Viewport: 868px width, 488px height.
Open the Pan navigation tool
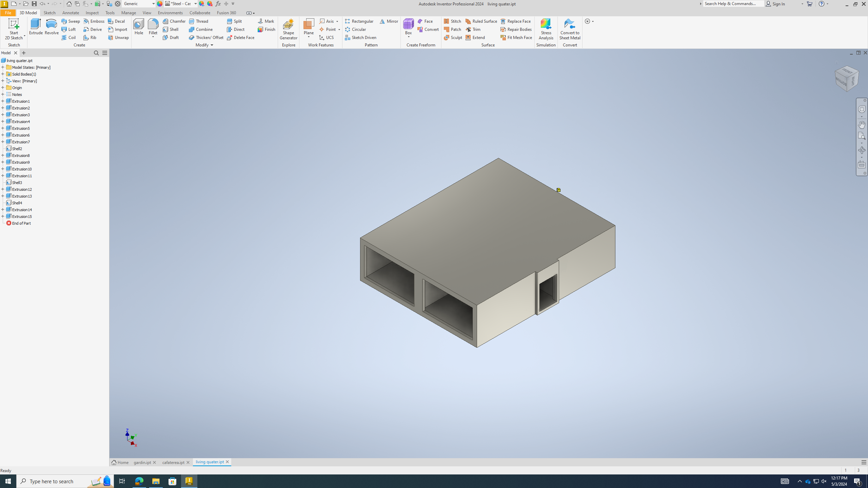[862, 125]
